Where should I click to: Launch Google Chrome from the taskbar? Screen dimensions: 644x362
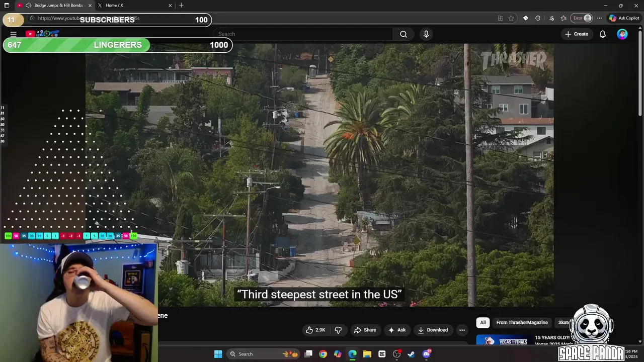[323, 354]
